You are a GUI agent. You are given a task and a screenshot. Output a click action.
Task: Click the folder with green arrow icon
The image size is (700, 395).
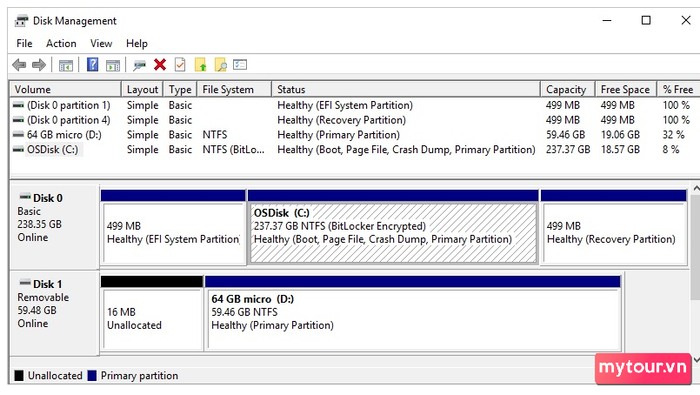200,65
